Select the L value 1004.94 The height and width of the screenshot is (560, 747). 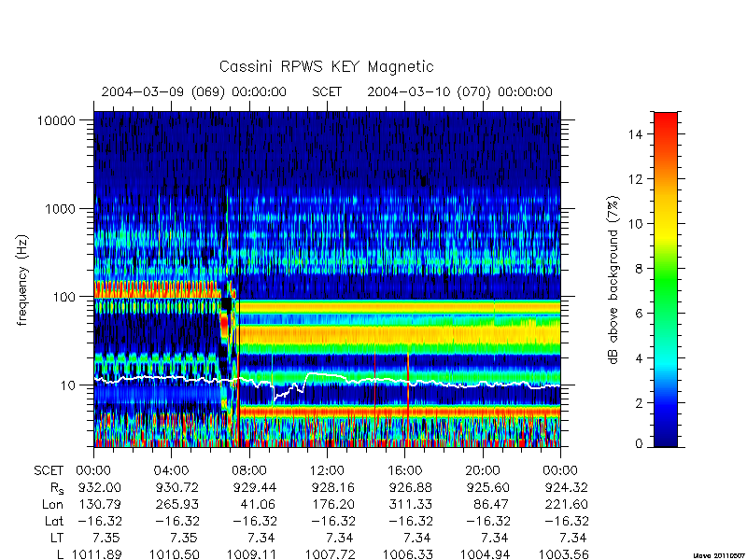pos(486,554)
